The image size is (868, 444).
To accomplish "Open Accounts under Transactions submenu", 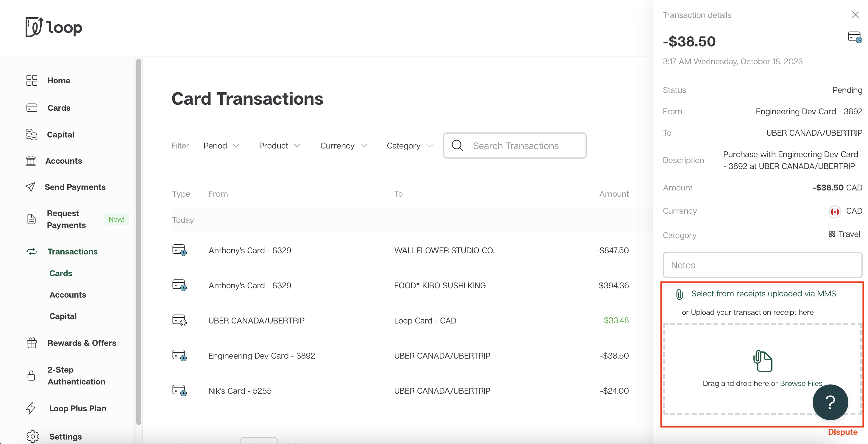I will click(68, 295).
